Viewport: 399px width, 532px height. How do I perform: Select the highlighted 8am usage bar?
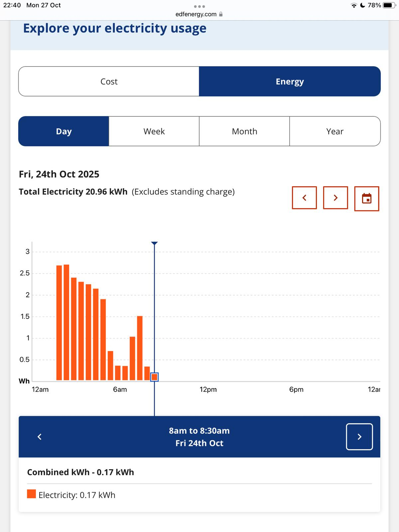pos(154,377)
